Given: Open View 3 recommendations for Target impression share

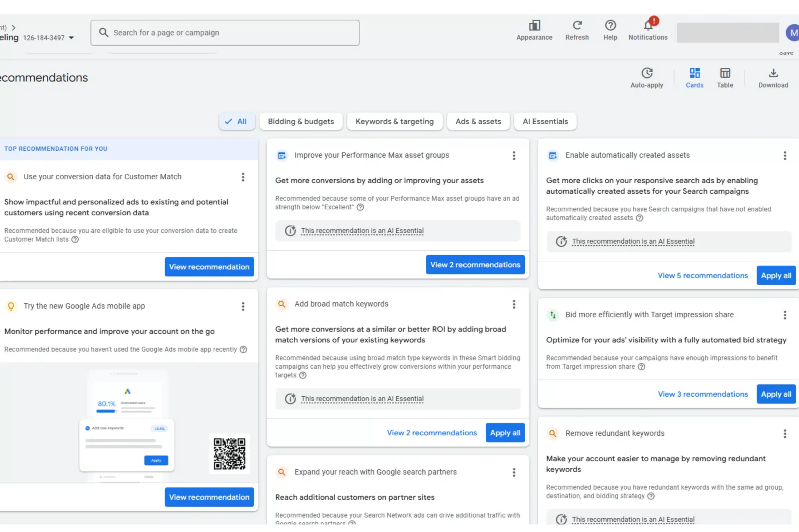Looking at the screenshot, I should 703,394.
